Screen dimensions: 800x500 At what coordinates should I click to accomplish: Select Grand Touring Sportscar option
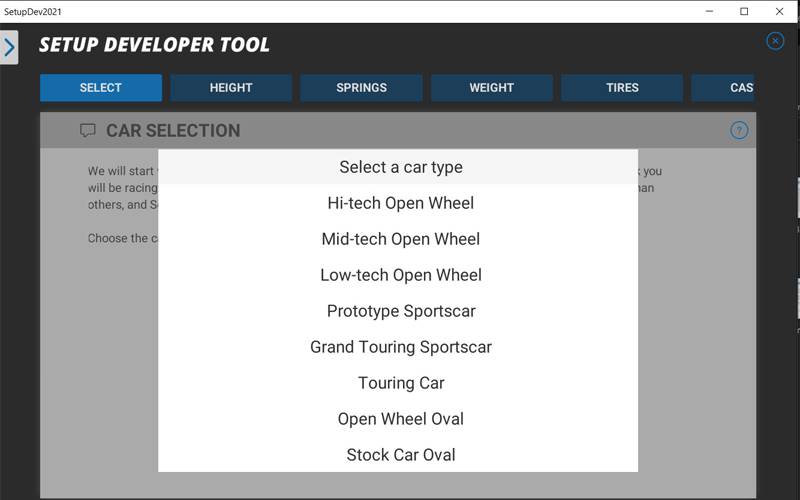tap(400, 347)
